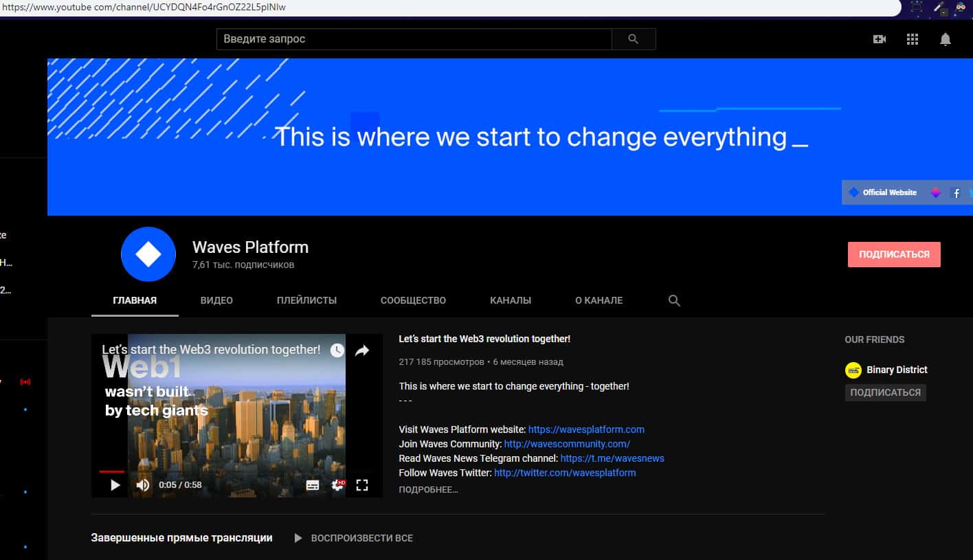The height and width of the screenshot is (560, 973).
Task: Click the Введите запрос search field
Action: pyautogui.click(x=414, y=39)
